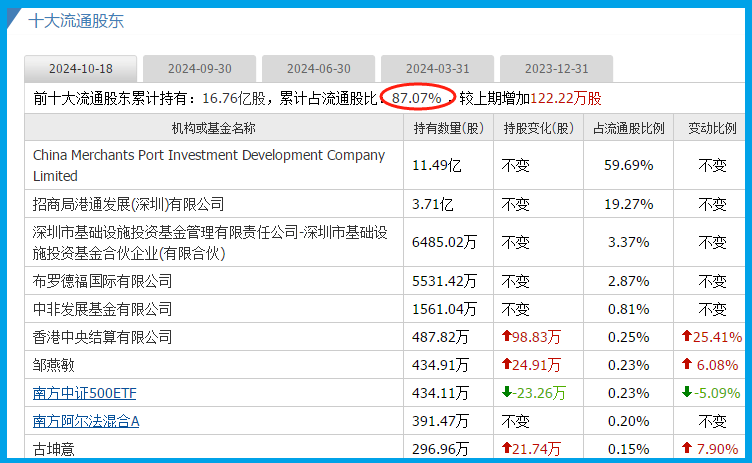Switch to the 2024-09-30 tab
This screenshot has width=752, height=463.
(x=200, y=69)
